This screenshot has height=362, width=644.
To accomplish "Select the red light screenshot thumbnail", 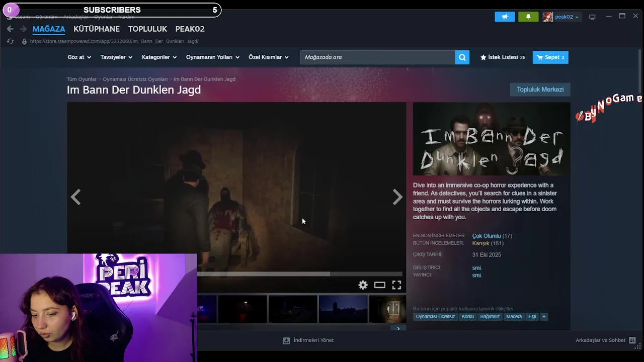I will coord(242,309).
